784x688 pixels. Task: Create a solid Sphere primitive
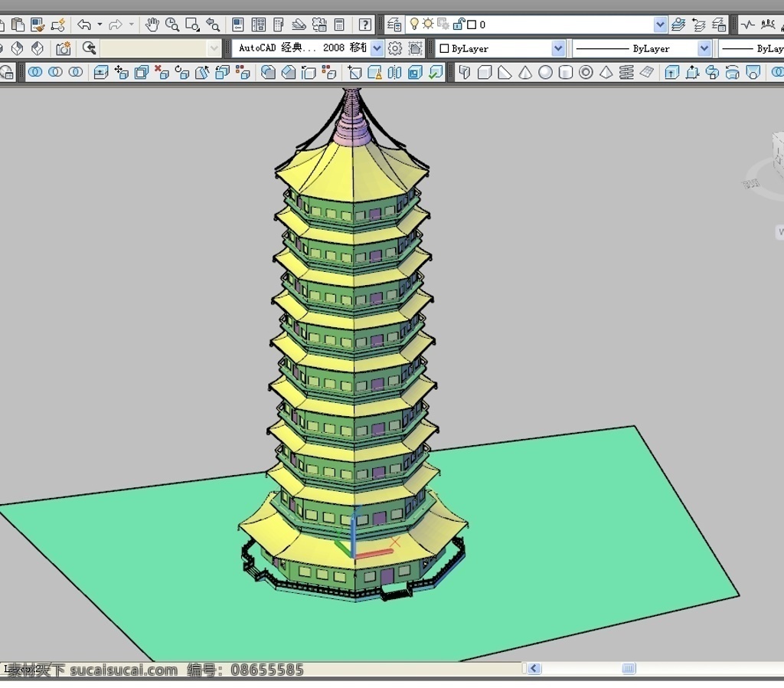tap(545, 73)
